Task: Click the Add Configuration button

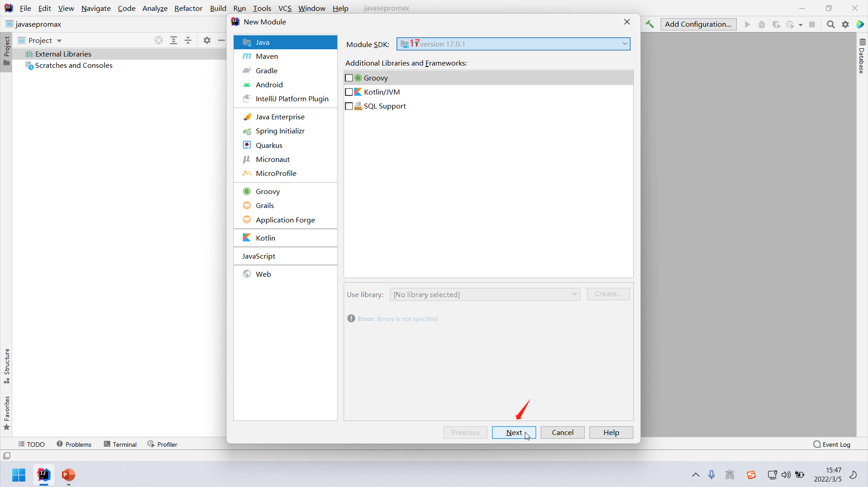Action: click(x=698, y=24)
